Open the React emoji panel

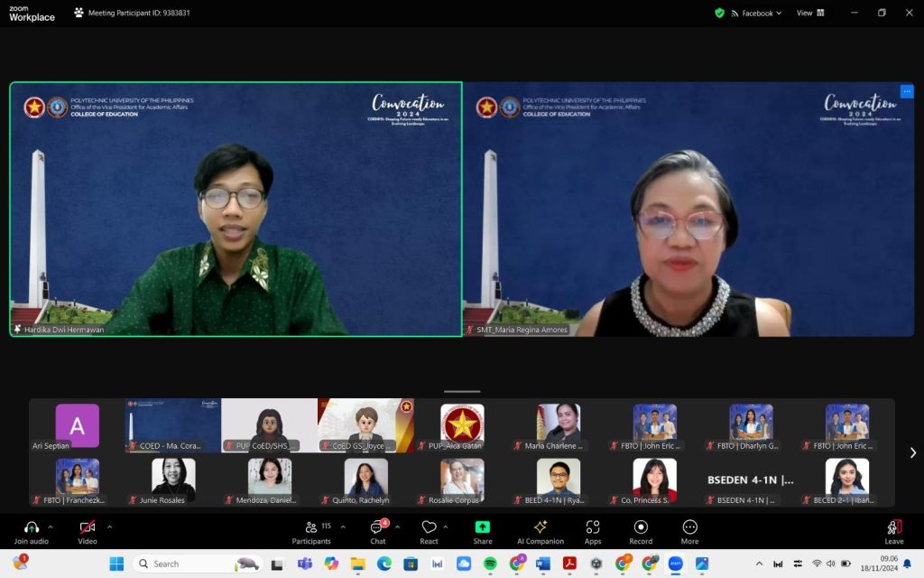(x=430, y=532)
